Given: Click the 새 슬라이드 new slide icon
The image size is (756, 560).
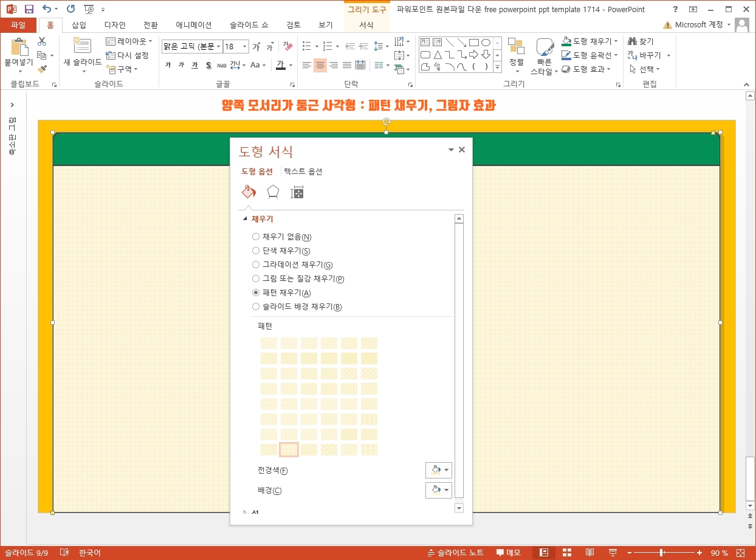Looking at the screenshot, I should 82,46.
